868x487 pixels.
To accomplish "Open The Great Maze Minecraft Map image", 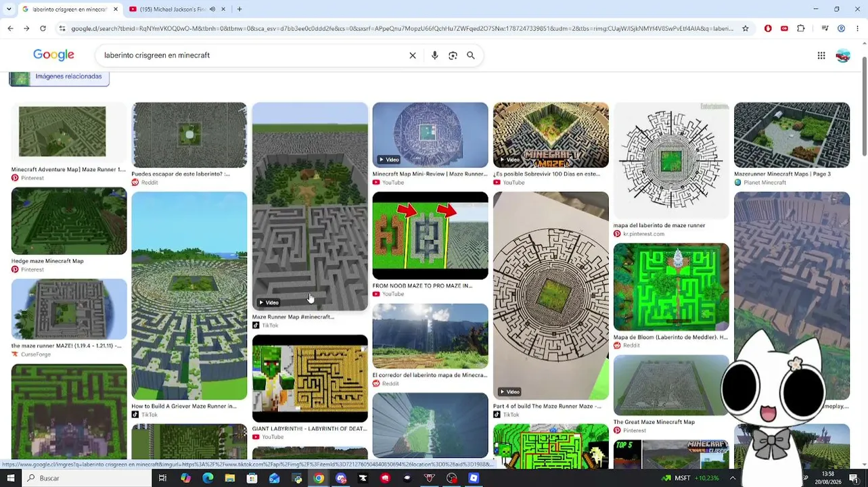I will (671, 385).
